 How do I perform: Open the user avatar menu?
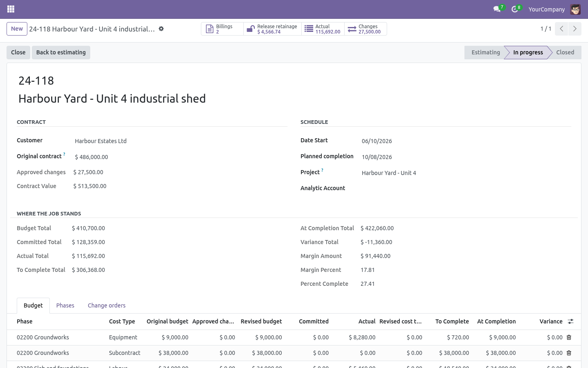click(575, 9)
